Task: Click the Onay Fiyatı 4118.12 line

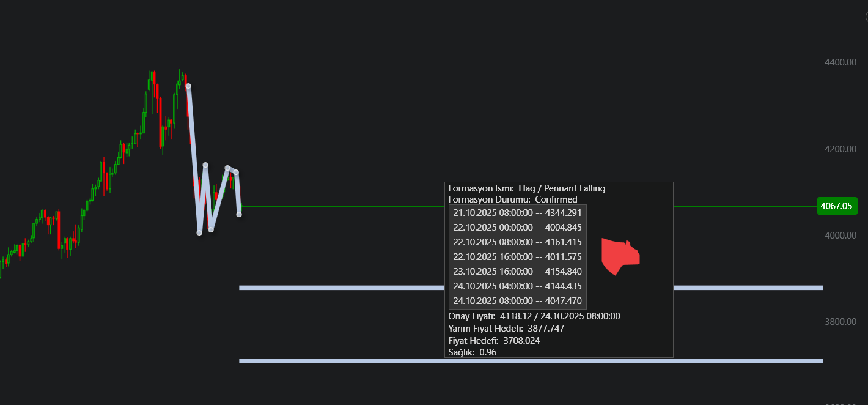Action: tap(534, 316)
